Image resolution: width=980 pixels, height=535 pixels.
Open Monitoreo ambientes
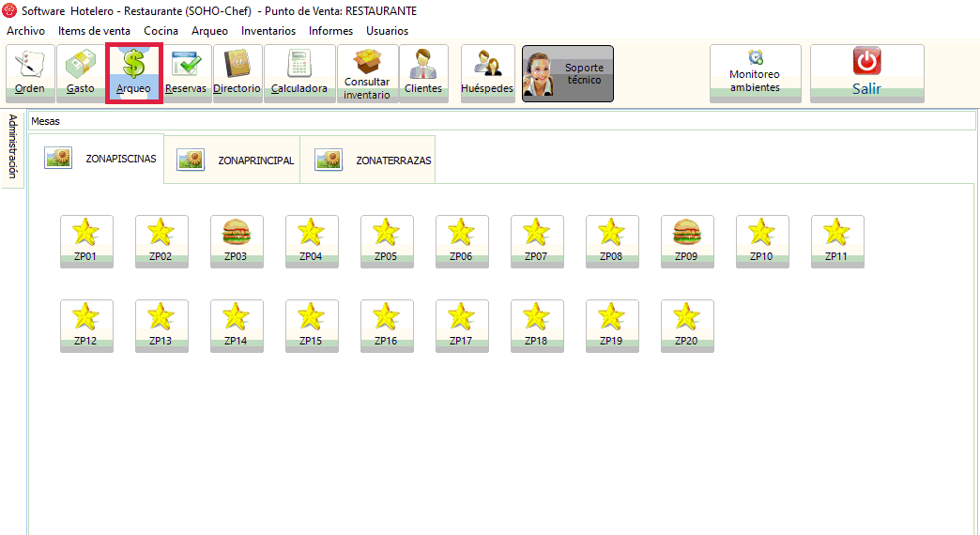(755, 73)
